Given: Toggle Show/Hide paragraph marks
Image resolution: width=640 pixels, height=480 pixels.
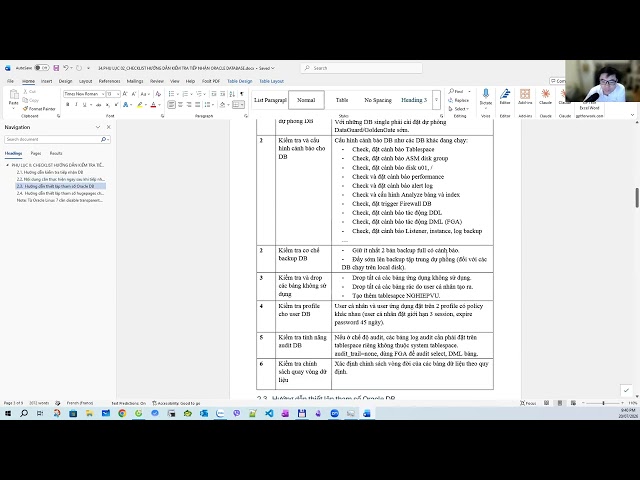Looking at the screenshot, I should (242, 94).
